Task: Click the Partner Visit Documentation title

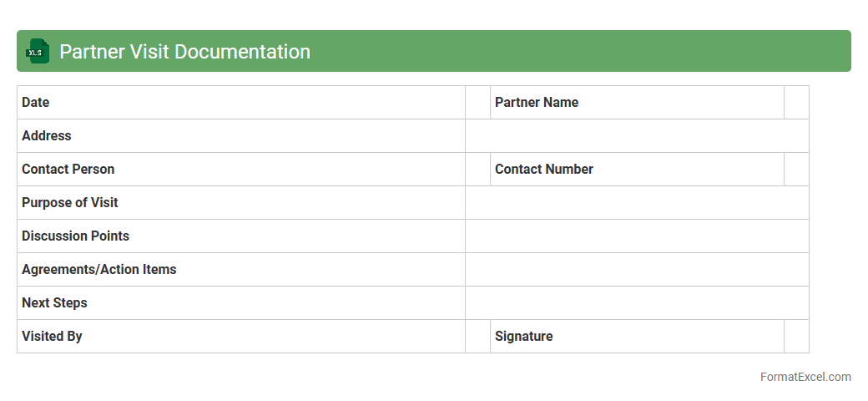Action: [x=184, y=52]
